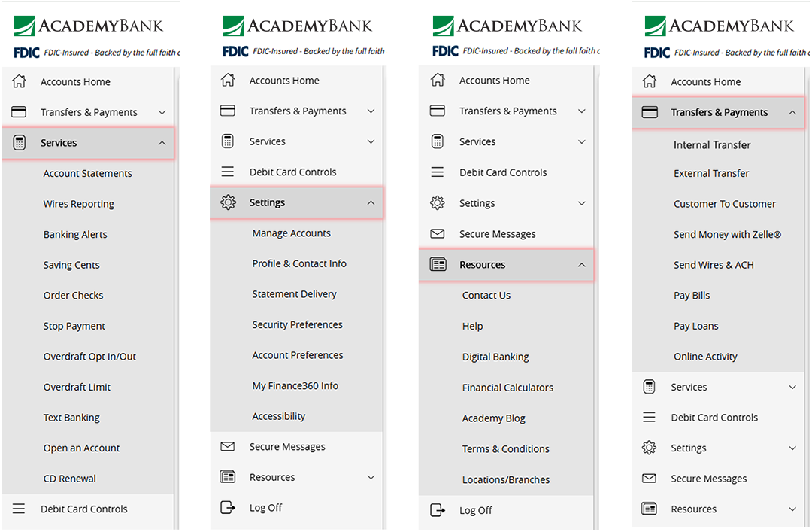Image resolution: width=812 pixels, height=532 pixels.
Task: Expand Transfers & Payments chevron in Services-expanded panel
Action: 162,113
